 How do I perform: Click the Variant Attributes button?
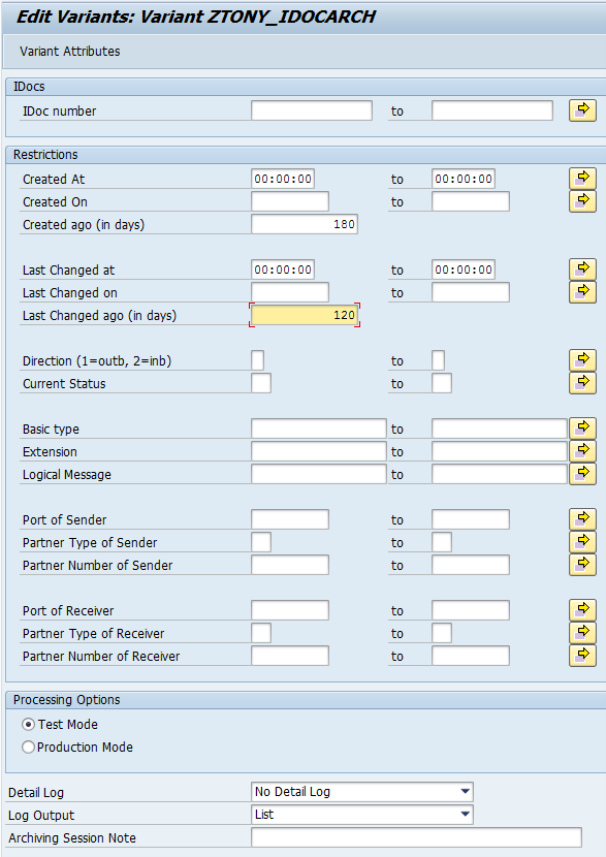70,51
